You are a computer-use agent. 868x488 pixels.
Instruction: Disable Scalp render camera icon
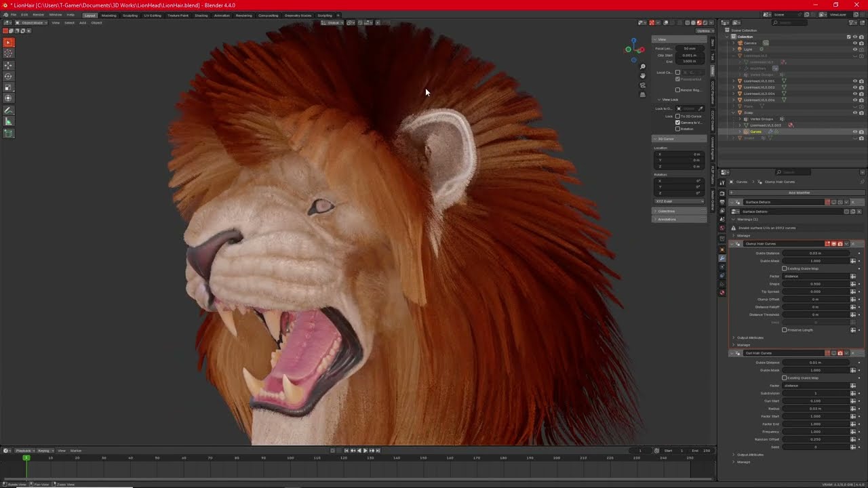click(861, 113)
